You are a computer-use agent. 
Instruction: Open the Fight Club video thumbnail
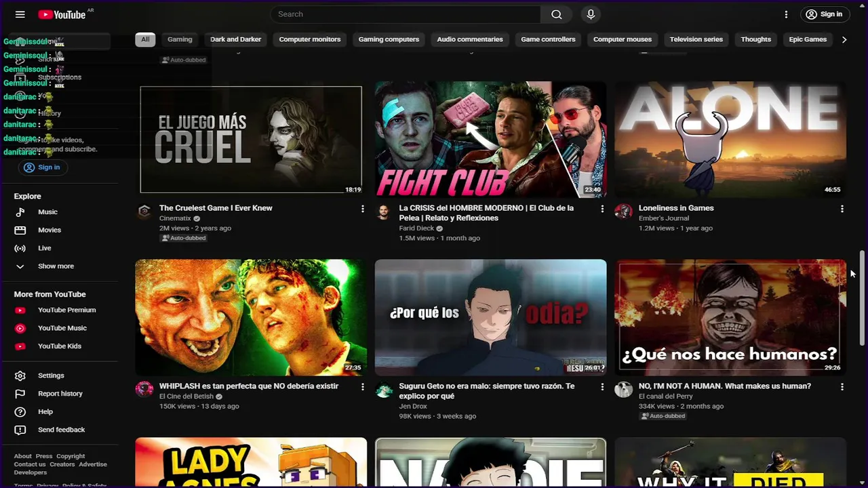tap(490, 140)
